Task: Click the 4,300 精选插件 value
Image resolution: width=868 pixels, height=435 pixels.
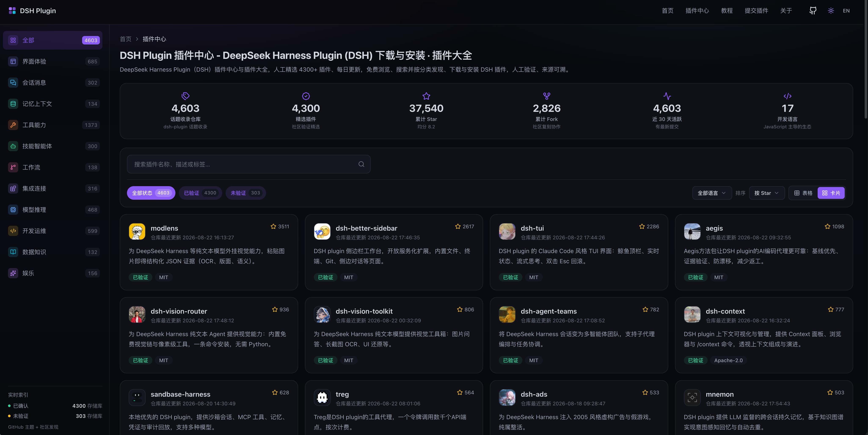Action: click(306, 108)
